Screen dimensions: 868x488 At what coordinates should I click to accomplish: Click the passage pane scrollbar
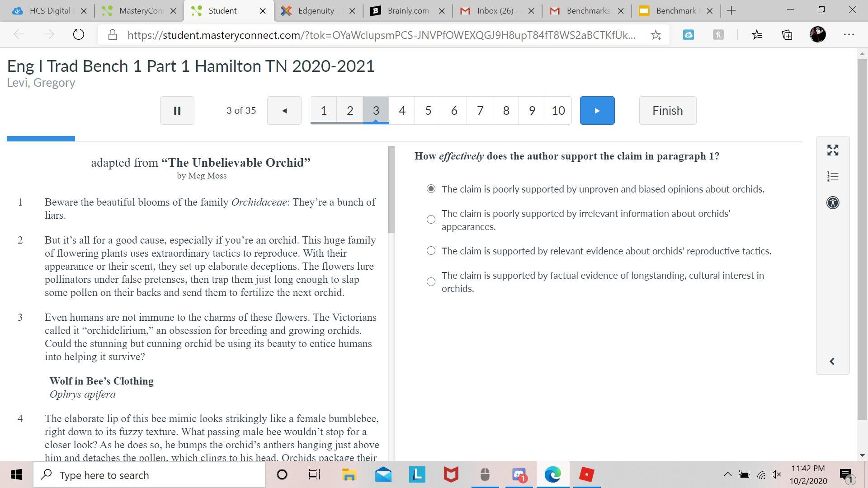[391, 190]
